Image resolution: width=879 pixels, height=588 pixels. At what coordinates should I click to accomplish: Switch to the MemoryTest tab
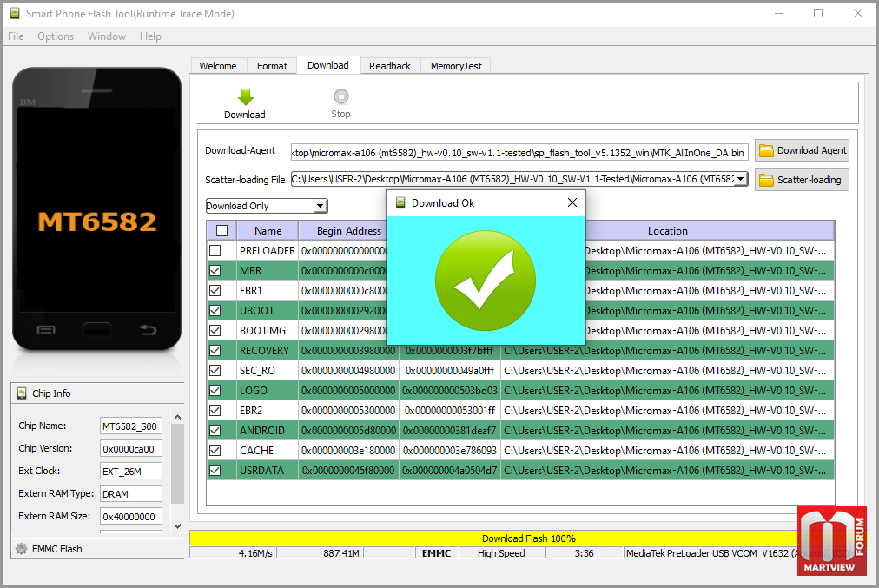(x=456, y=66)
